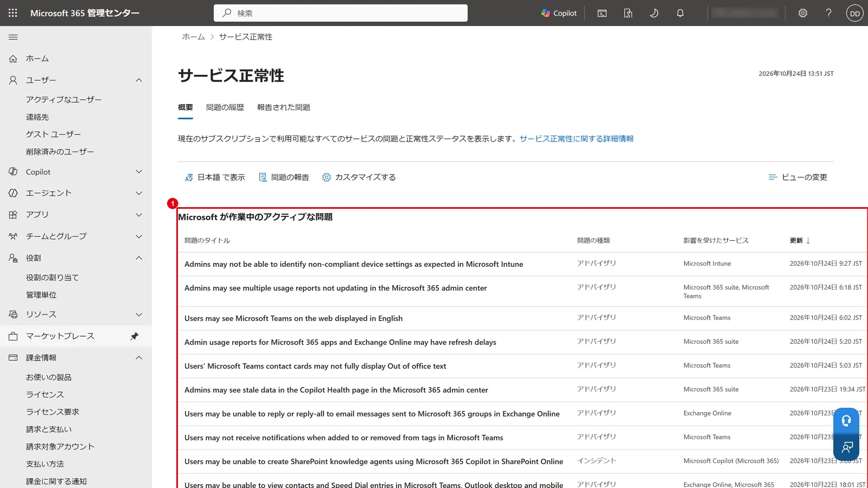Screen dimensions: 868x488
Task: Expand the エージェント section
Action: [x=139, y=193]
